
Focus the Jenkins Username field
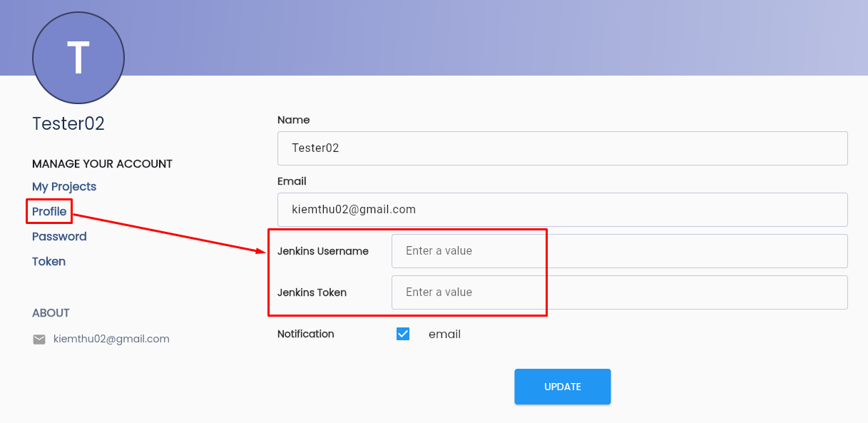620,251
